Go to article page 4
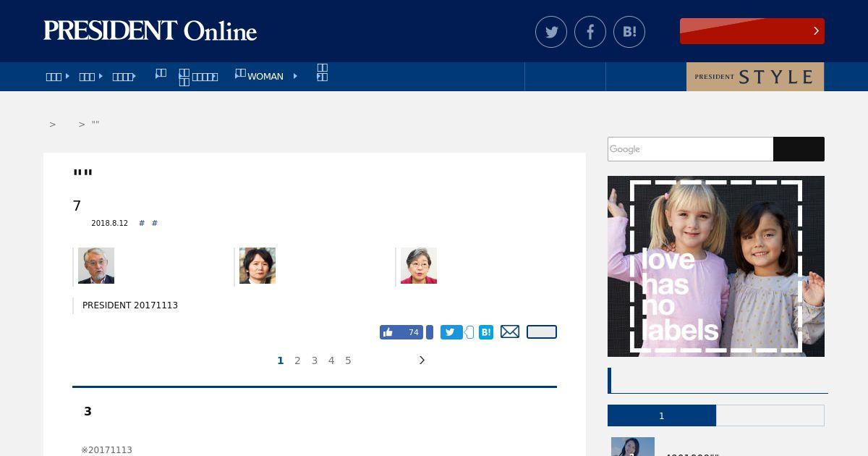Viewport: 868px width, 456px height. pos(331,360)
